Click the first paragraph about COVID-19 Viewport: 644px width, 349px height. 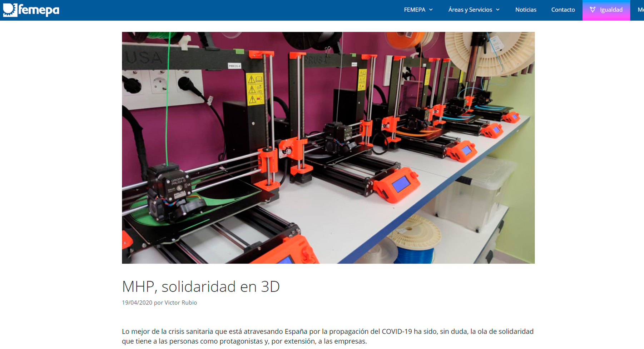(x=327, y=336)
